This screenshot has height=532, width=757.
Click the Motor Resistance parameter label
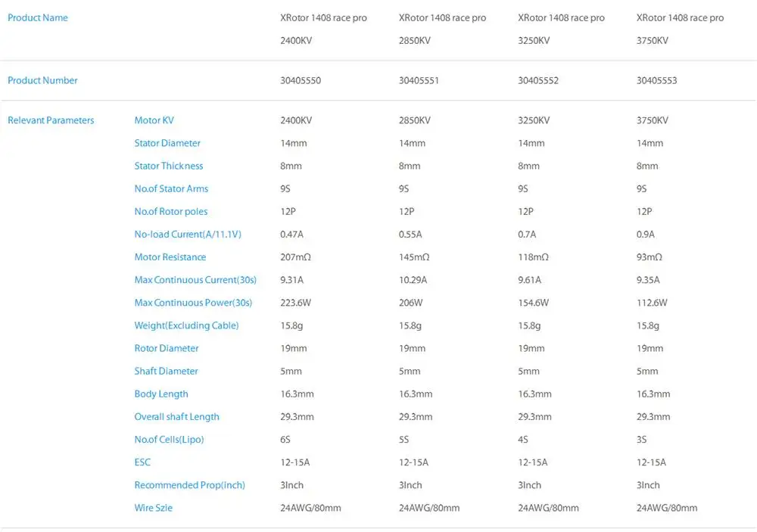170,257
